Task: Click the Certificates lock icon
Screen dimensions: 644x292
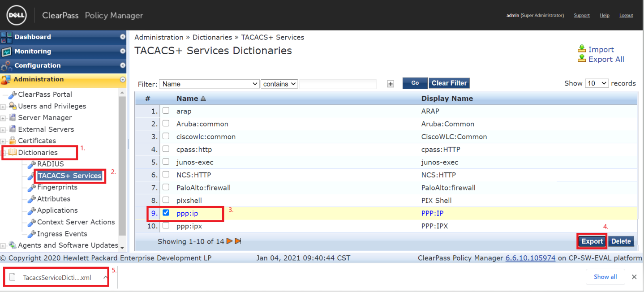Action: [x=13, y=141]
